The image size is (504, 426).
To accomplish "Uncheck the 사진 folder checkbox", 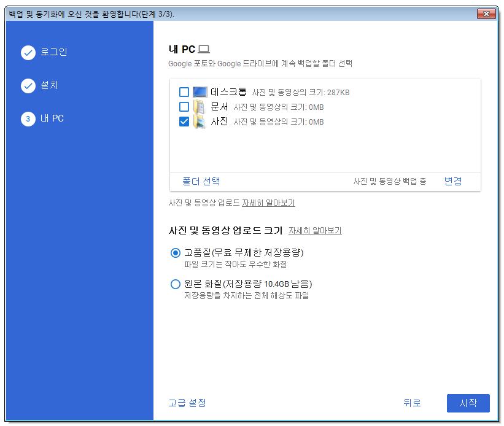I will (x=184, y=122).
